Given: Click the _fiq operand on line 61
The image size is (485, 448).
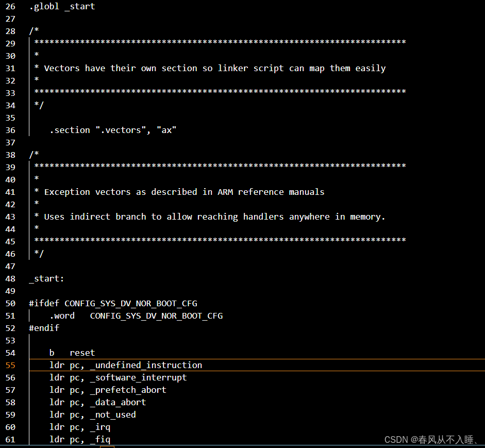Looking at the screenshot, I should (100, 439).
